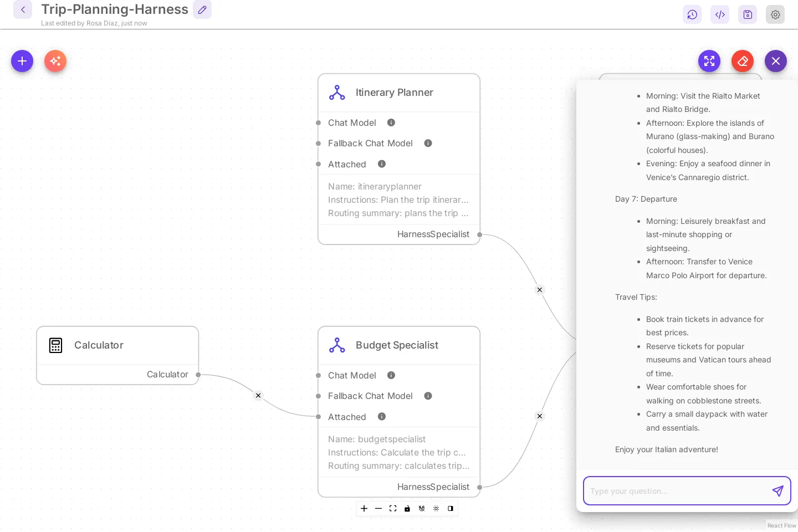
Task: Click 'Day 7: Departure' heading in chat
Action: tap(646, 199)
